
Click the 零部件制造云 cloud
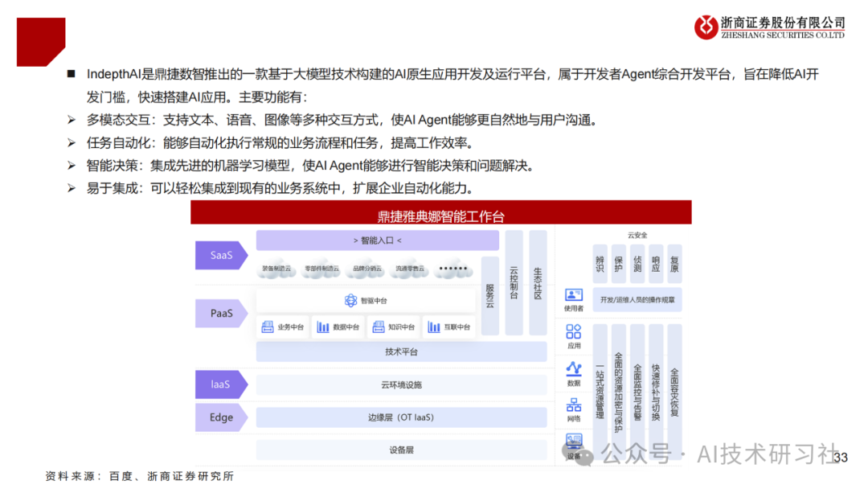coord(321,269)
